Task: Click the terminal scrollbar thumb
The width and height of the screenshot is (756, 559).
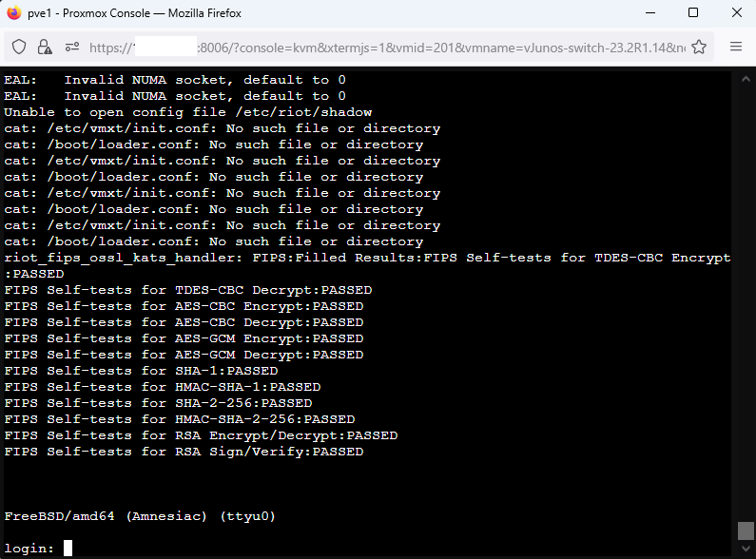Action: coord(746,530)
